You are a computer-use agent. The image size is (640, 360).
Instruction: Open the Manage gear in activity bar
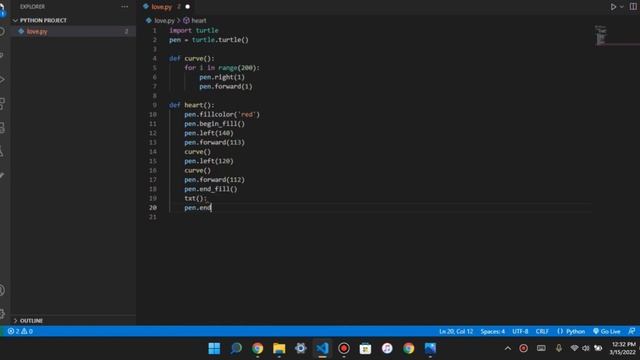coord(2,314)
